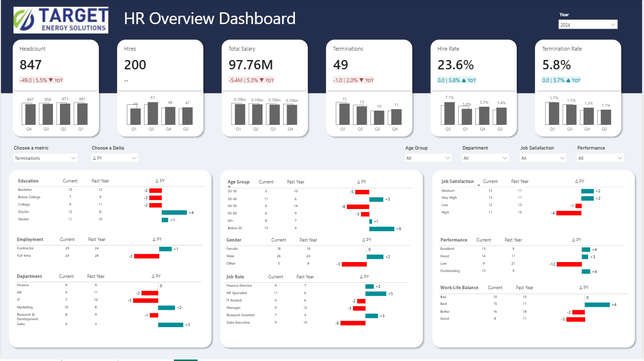Select the Hires card value 200
The image size is (644, 361).
coord(135,65)
